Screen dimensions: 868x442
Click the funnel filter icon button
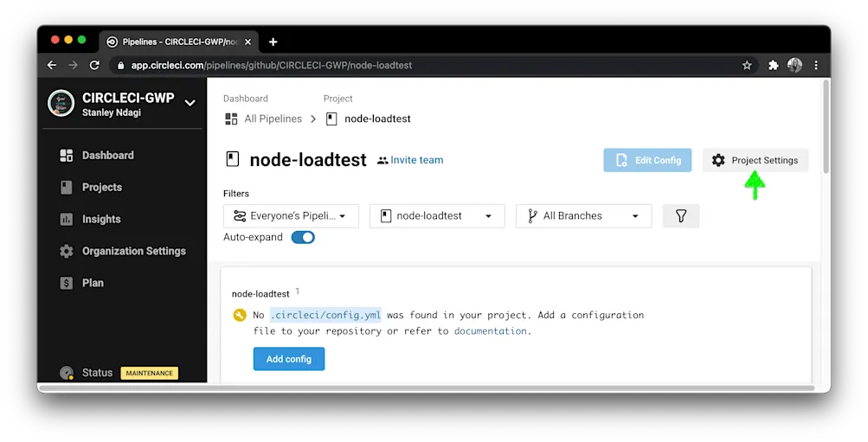pos(681,215)
